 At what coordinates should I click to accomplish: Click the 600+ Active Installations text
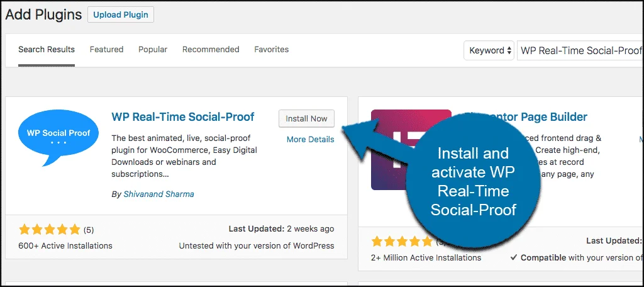click(x=65, y=245)
